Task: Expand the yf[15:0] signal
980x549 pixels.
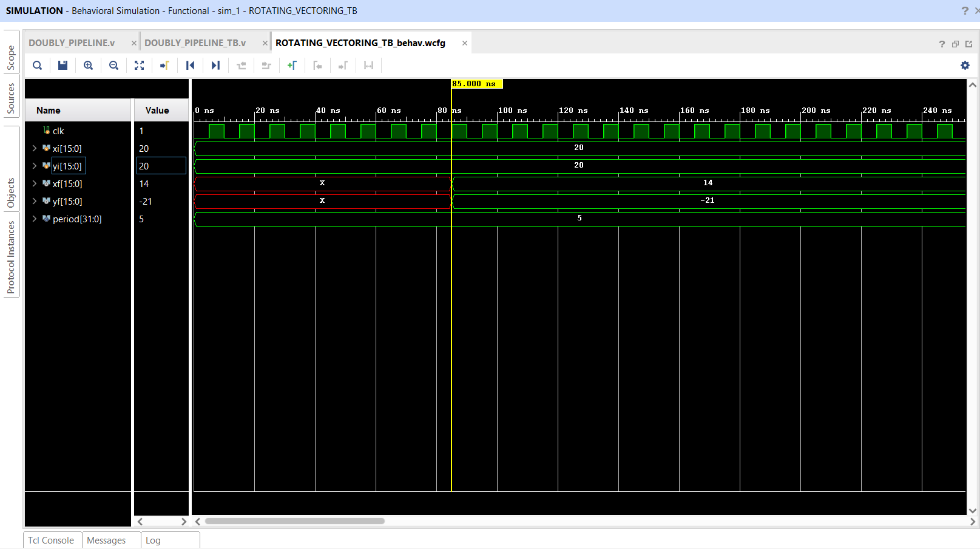Action: click(35, 201)
